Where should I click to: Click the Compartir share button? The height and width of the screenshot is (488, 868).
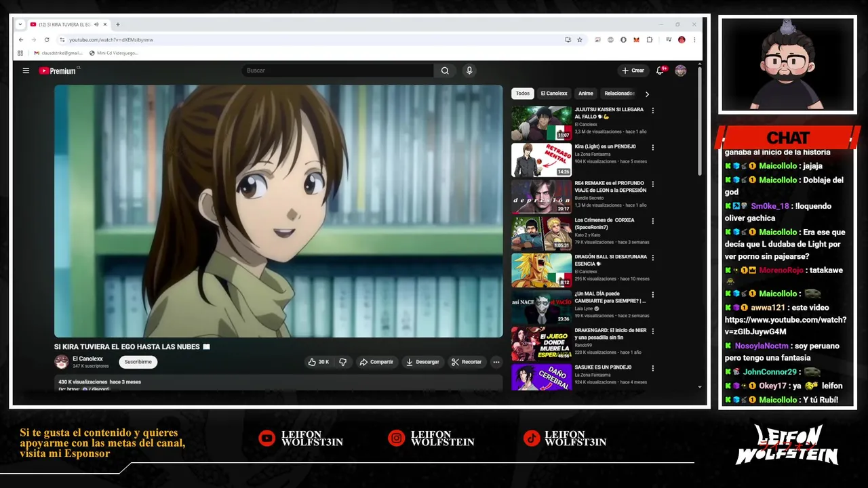[376, 362]
